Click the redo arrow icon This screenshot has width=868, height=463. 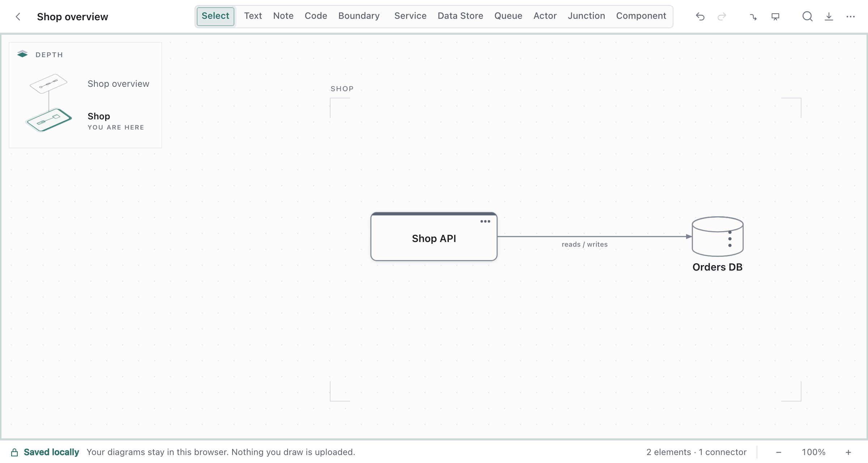pyautogui.click(x=722, y=17)
